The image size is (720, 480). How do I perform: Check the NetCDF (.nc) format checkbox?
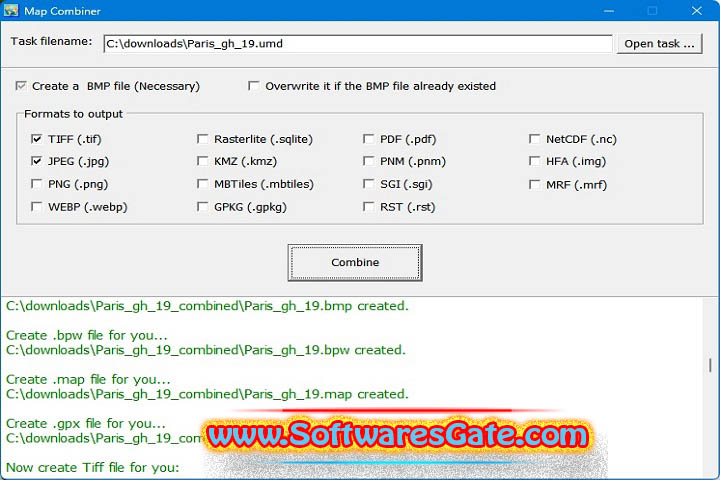[x=534, y=139]
